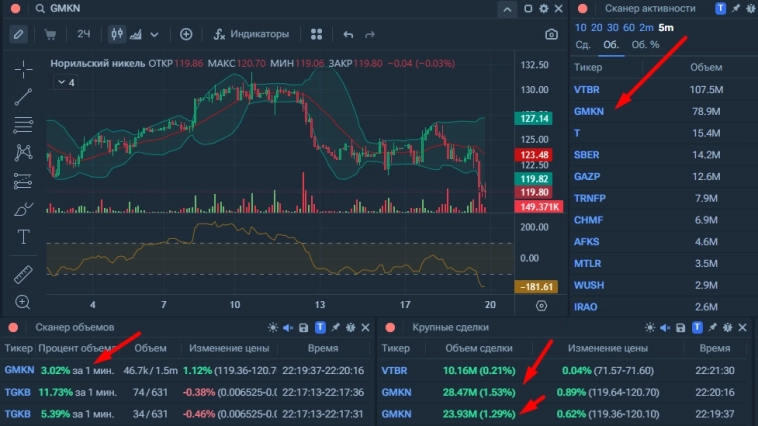Pick the ruler measurement tool
The height and width of the screenshot is (426, 758).
coord(22,274)
